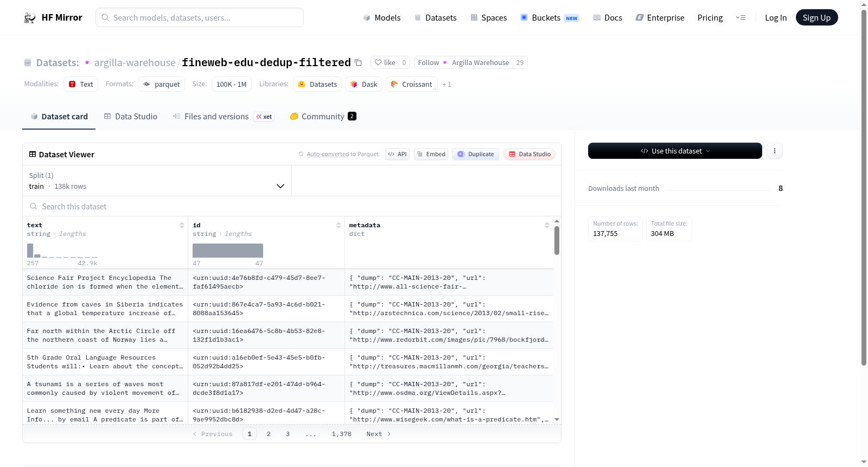This screenshot has width=868, height=467.
Task: Select the 5th Grade Oral Language Resources cell
Action: [x=105, y=362]
